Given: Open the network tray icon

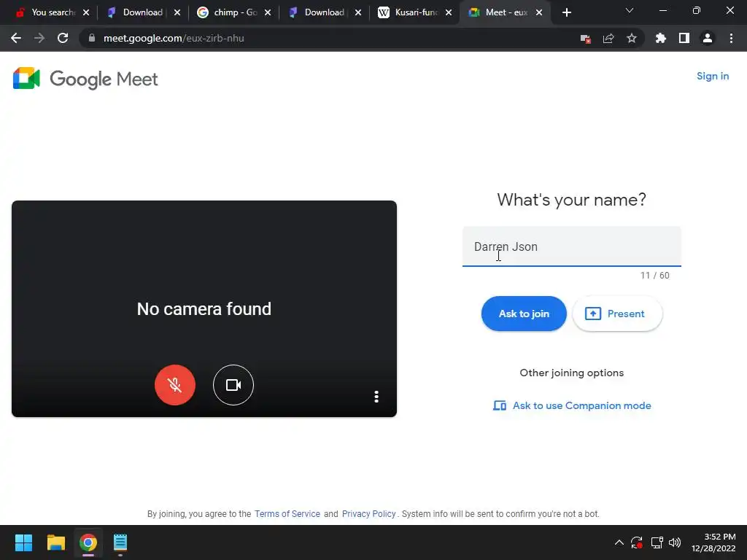Looking at the screenshot, I should [x=657, y=542].
